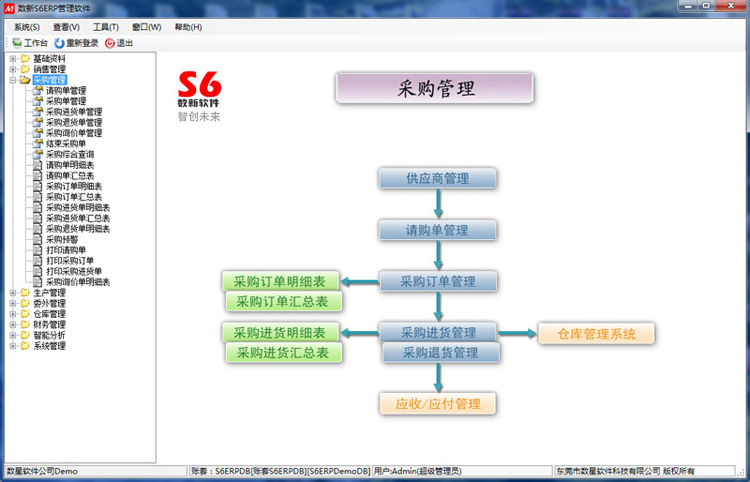The height and width of the screenshot is (482, 750).
Task: Click the 采购退货管理 flowchart button
Action: (441, 353)
